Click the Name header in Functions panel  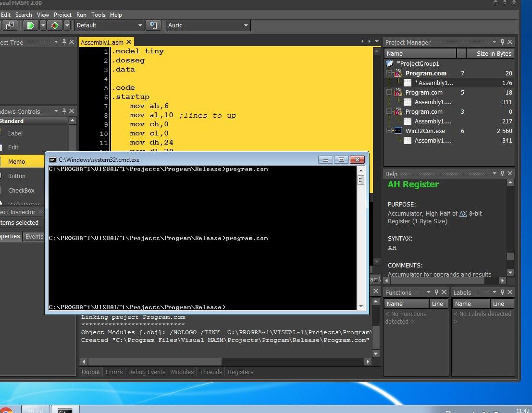(407, 304)
